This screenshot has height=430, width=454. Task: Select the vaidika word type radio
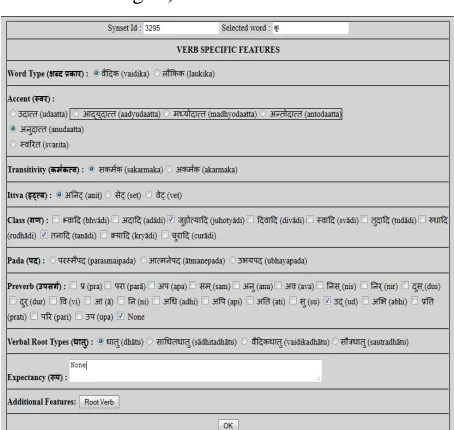[x=96, y=73]
